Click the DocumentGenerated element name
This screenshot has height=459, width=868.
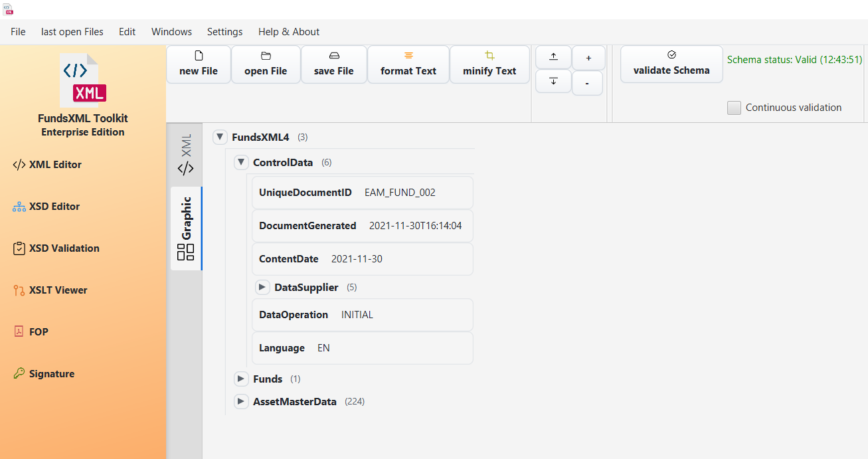pos(307,226)
